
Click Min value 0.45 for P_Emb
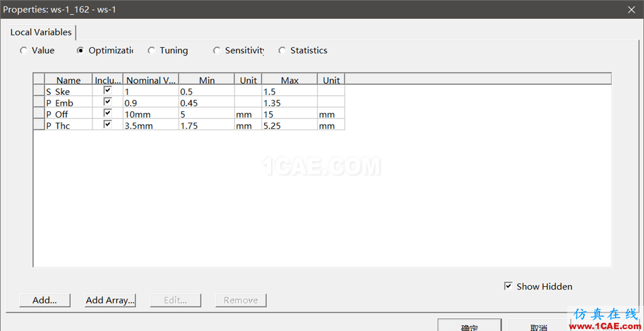pyautogui.click(x=206, y=102)
